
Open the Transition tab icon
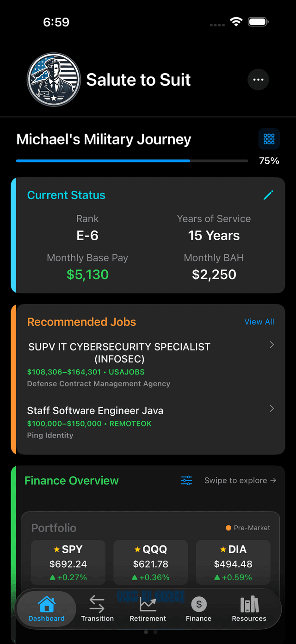pos(97,604)
